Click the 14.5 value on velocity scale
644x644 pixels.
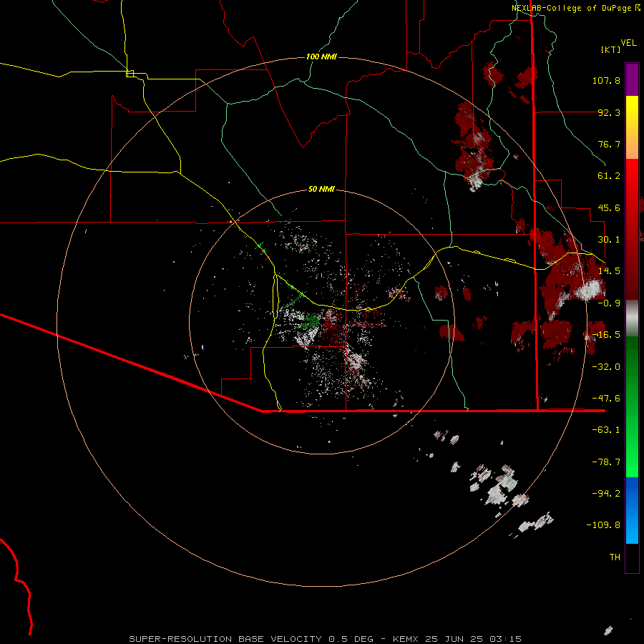point(609,271)
